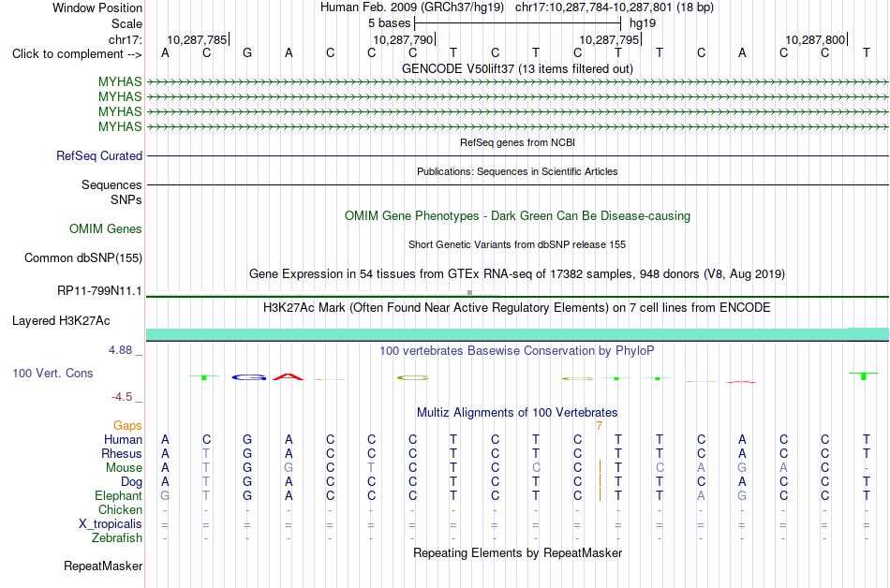Click the hg19 scale label
890x588 pixels.
[x=643, y=23]
